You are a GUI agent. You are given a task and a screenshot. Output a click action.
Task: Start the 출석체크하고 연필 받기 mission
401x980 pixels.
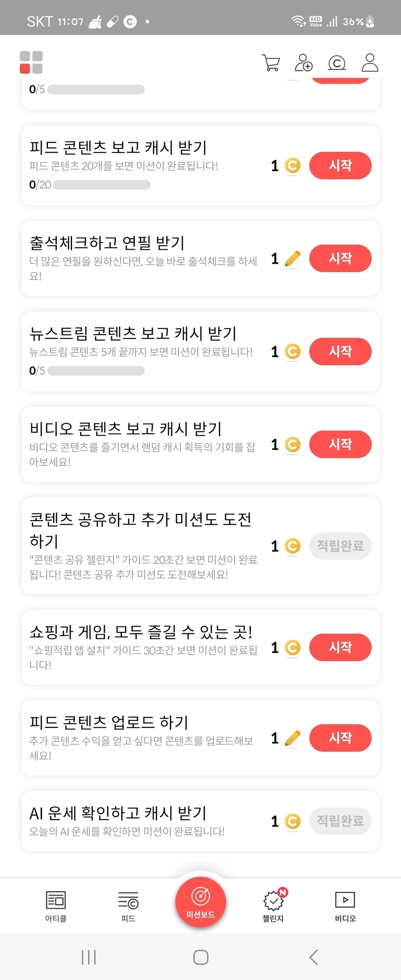[x=340, y=258]
